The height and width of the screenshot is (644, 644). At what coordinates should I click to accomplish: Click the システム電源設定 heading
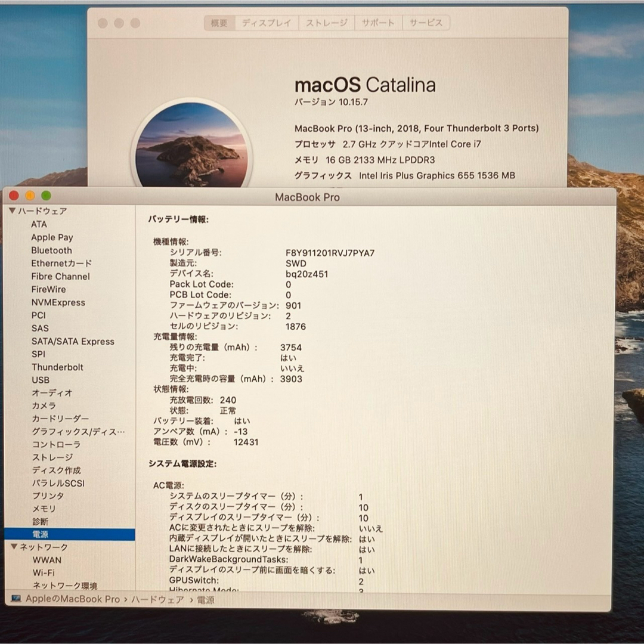pyautogui.click(x=182, y=464)
